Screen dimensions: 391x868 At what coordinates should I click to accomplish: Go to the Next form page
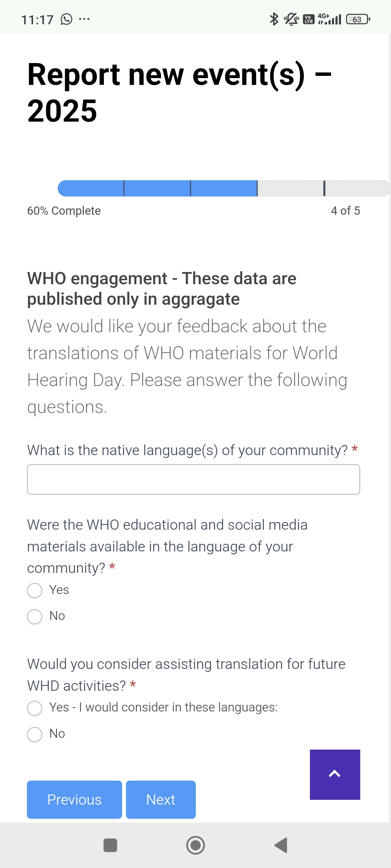(x=161, y=799)
